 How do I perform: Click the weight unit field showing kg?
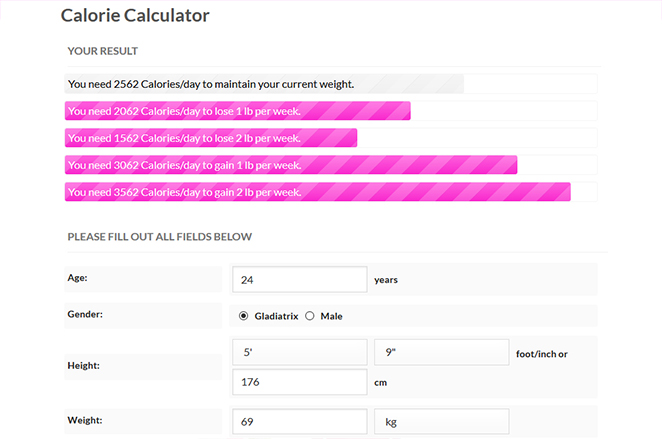(x=441, y=421)
